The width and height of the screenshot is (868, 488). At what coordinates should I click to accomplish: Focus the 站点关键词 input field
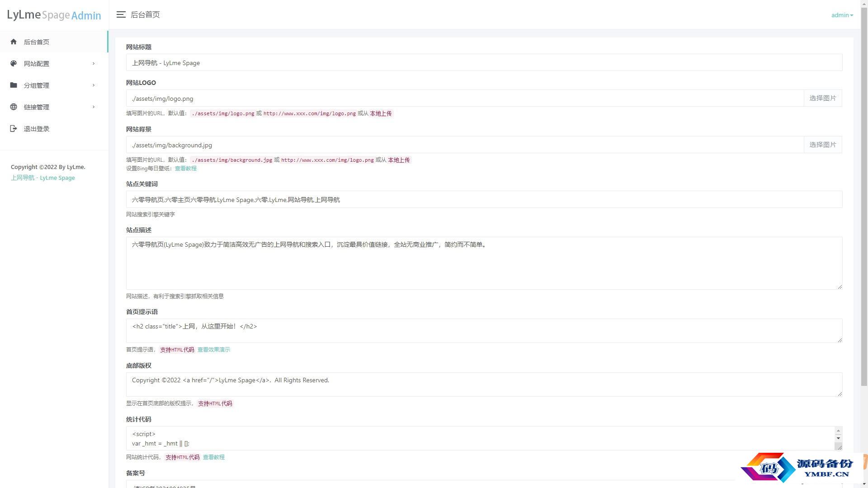pos(484,199)
